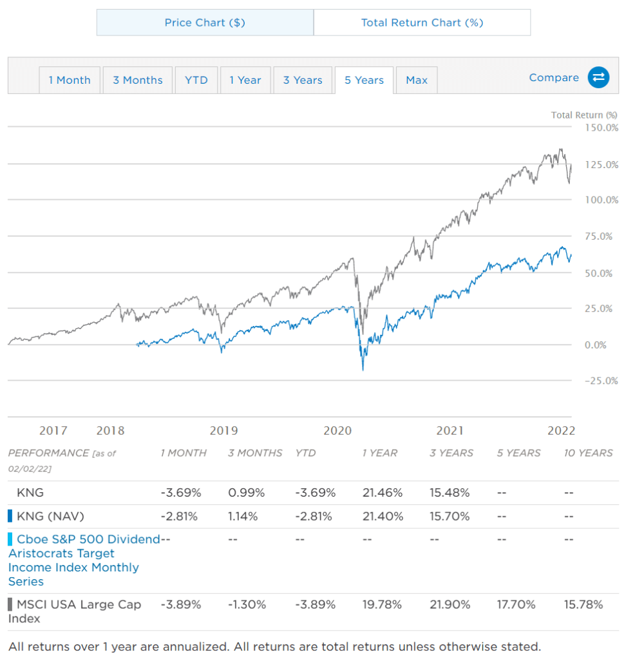Switch to the 3 Years tab

click(x=303, y=81)
